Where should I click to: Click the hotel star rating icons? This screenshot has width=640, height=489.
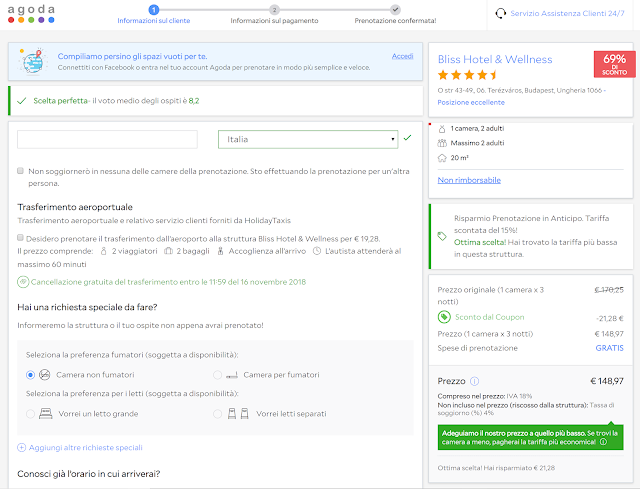tap(467, 75)
